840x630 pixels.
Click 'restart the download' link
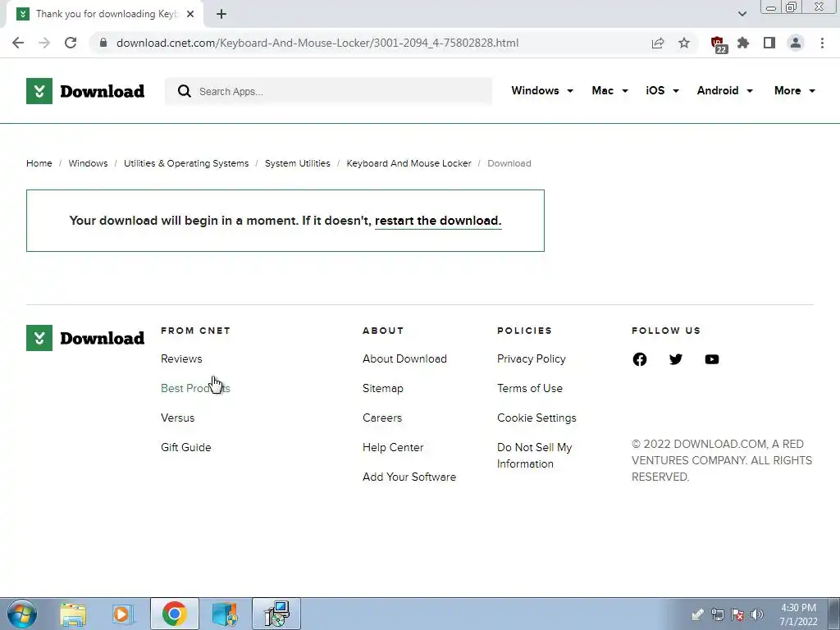click(438, 221)
